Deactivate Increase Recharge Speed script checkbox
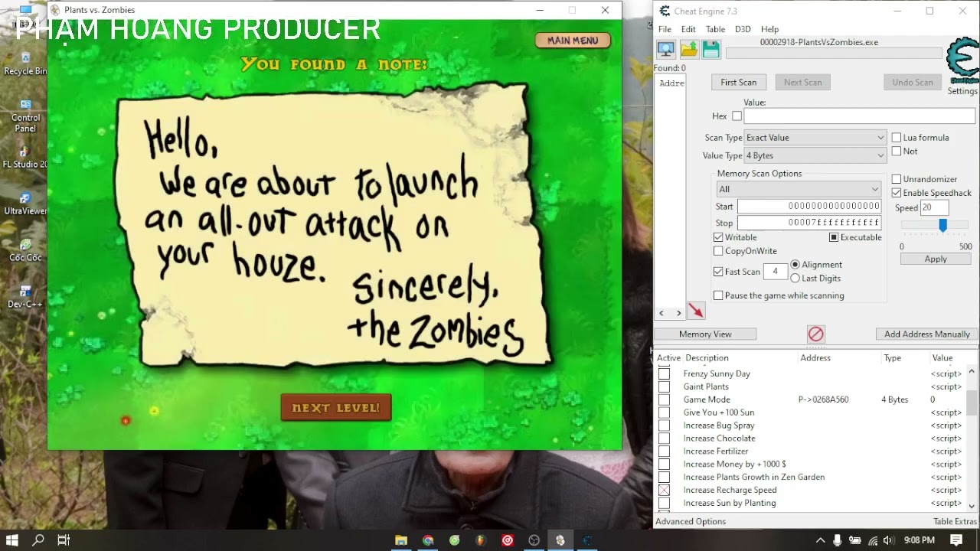980x551 pixels. [664, 490]
